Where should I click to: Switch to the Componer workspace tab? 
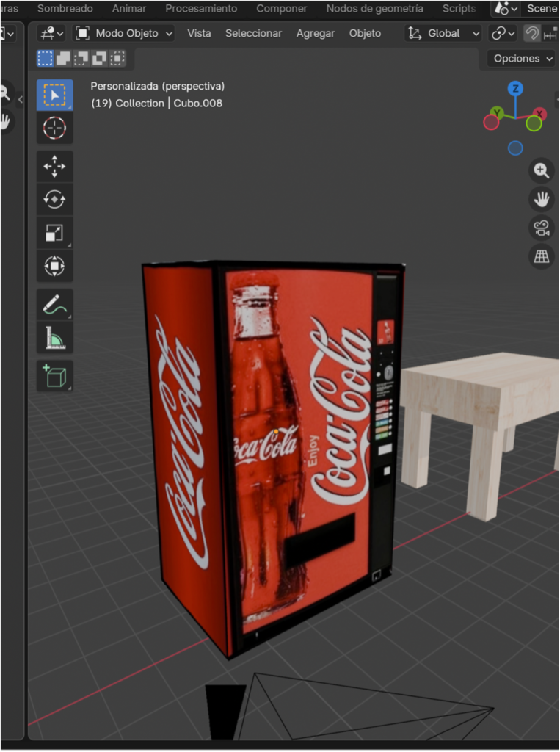coord(281,9)
